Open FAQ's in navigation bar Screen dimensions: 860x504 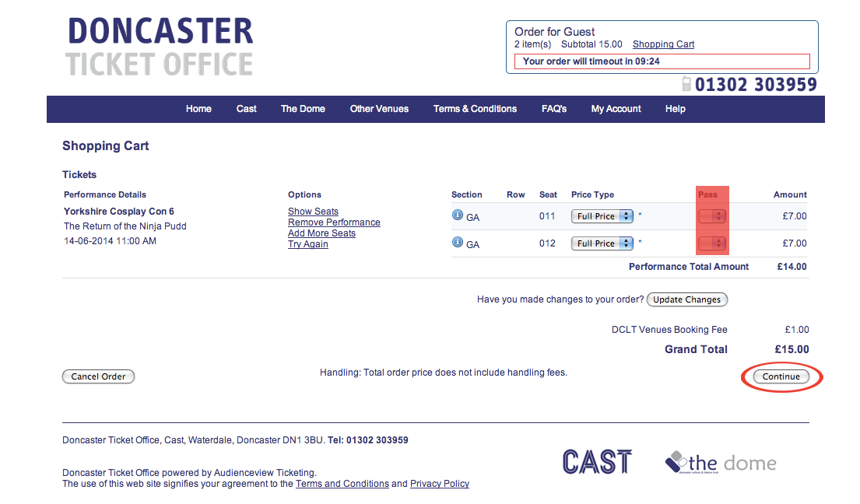point(554,109)
